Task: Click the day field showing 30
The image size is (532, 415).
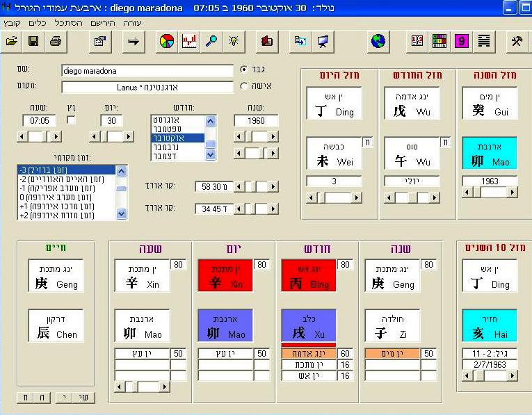Action: point(112,121)
